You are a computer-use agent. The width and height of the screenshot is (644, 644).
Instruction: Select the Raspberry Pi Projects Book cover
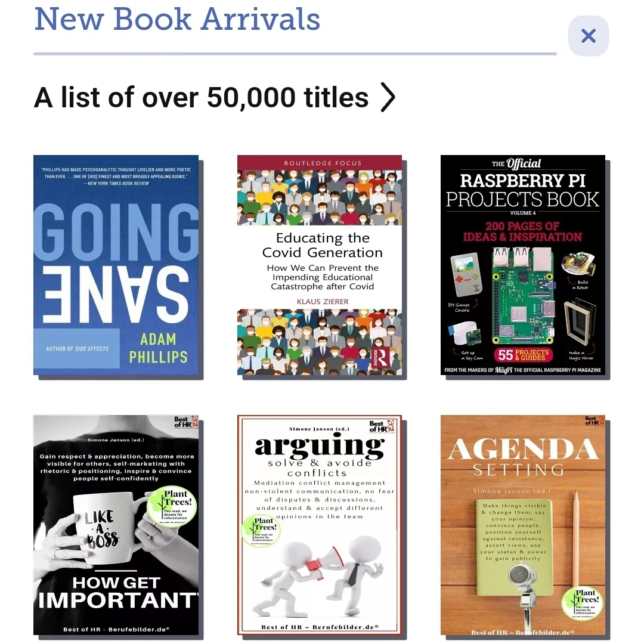click(523, 265)
